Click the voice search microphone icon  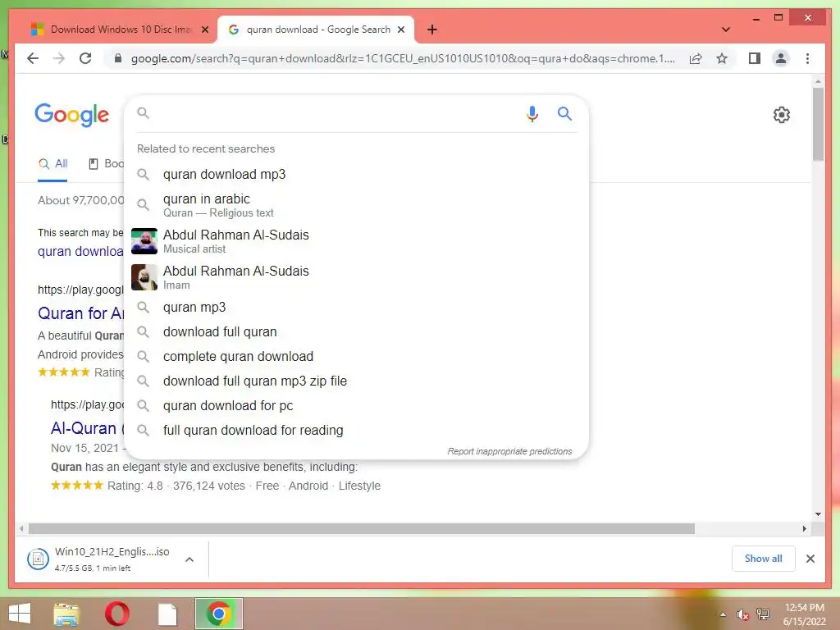[532, 113]
